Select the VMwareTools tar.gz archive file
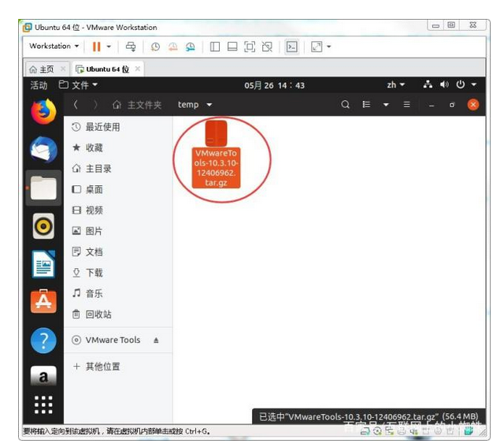The image size is (504, 447). point(216,154)
